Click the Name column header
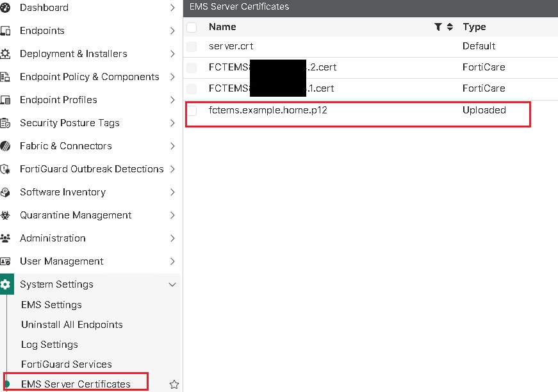Image resolution: width=558 pixels, height=392 pixels. click(222, 27)
